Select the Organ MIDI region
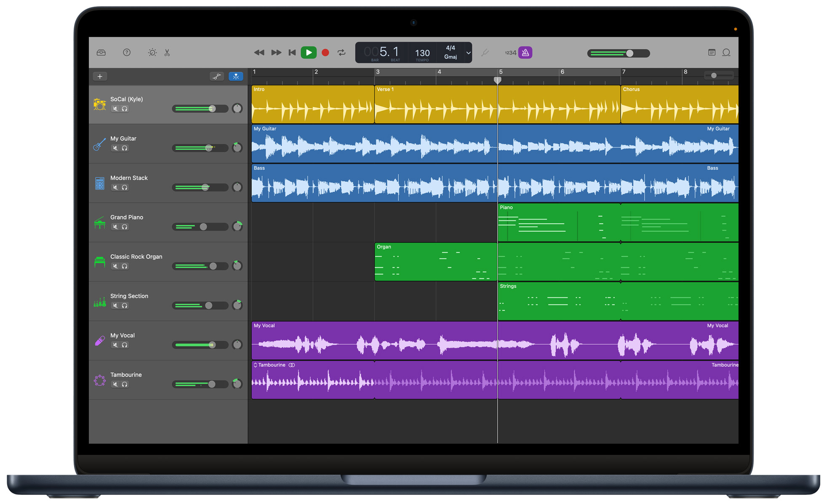This screenshot has height=504, width=827. 436,262
